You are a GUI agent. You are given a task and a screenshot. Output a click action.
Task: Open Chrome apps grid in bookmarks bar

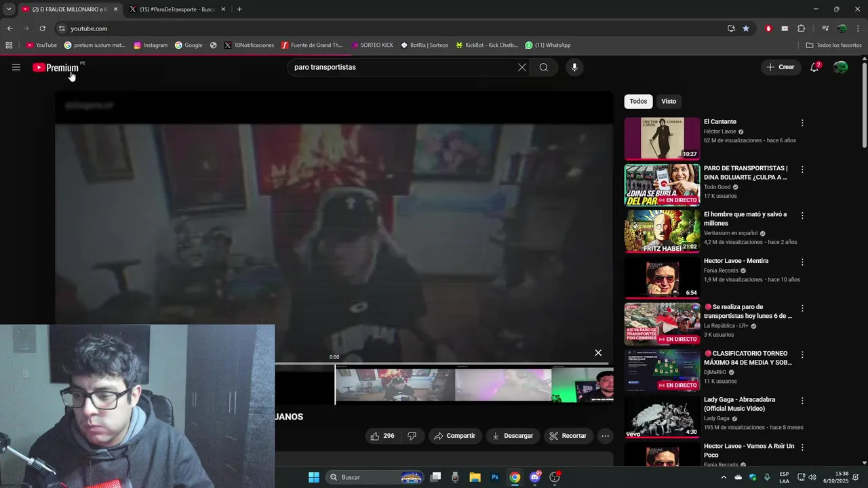(x=9, y=45)
